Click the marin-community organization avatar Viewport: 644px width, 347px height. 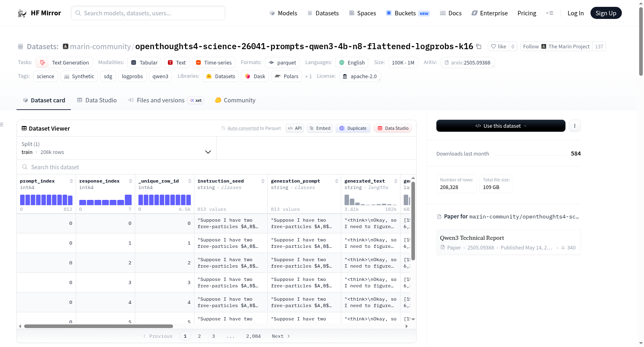coord(66,46)
